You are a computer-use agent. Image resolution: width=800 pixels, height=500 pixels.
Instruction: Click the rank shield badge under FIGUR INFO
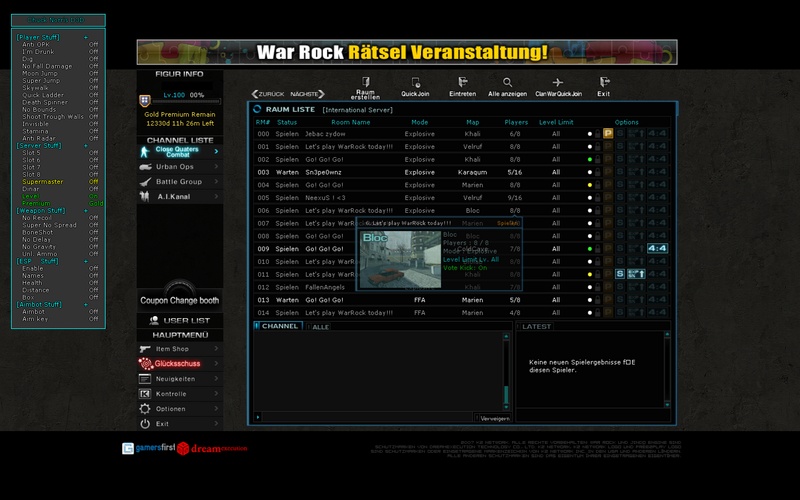145,101
